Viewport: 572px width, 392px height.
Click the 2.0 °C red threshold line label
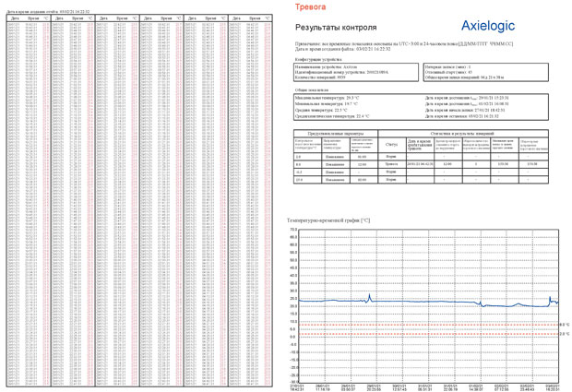(x=565, y=334)
